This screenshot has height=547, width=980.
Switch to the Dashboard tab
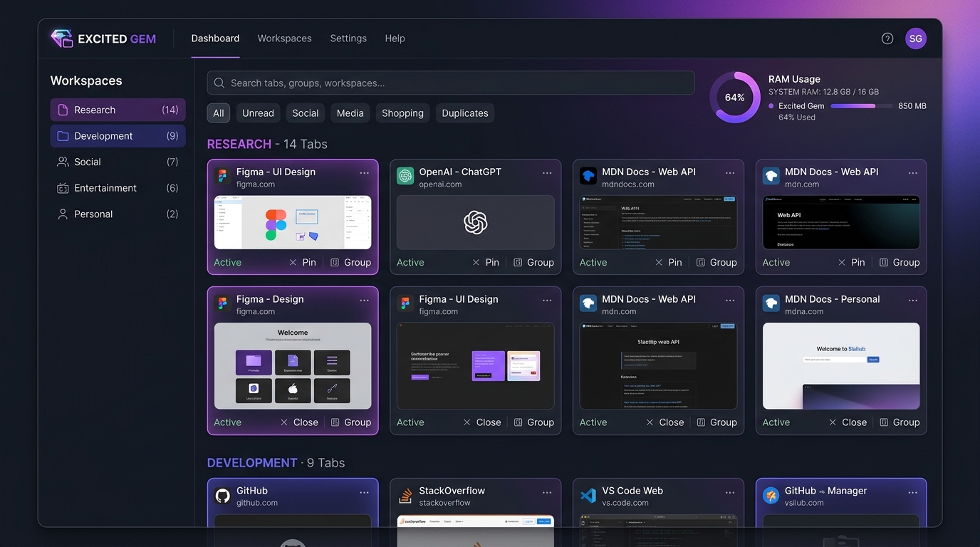pos(215,38)
